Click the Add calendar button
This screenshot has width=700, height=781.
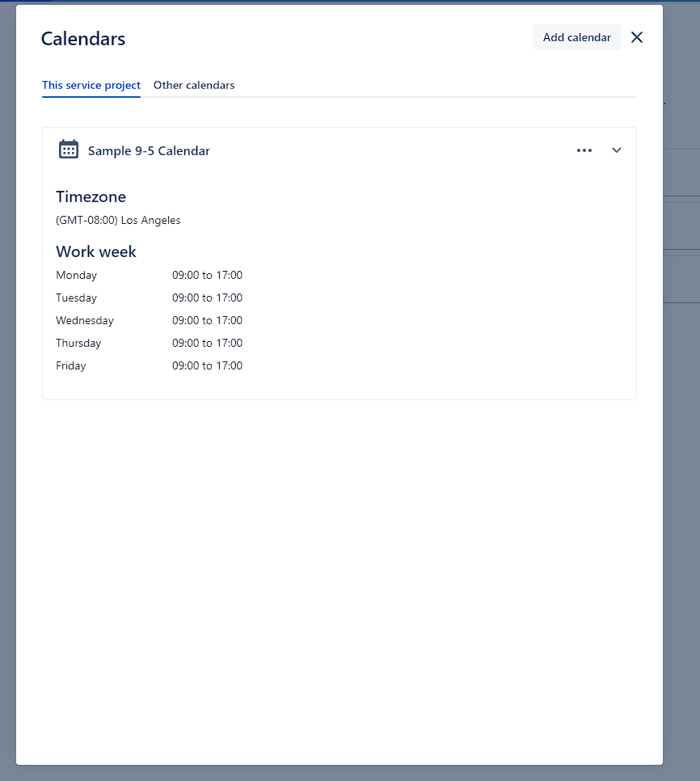(576, 37)
